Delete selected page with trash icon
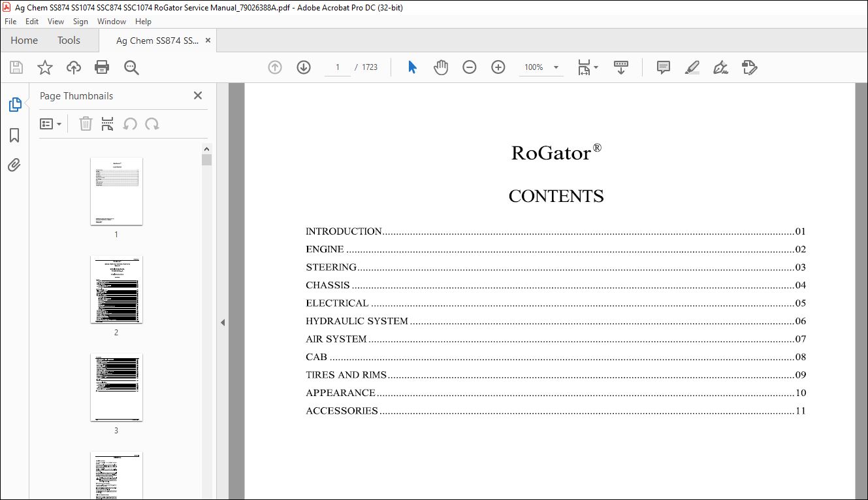 pyautogui.click(x=86, y=124)
